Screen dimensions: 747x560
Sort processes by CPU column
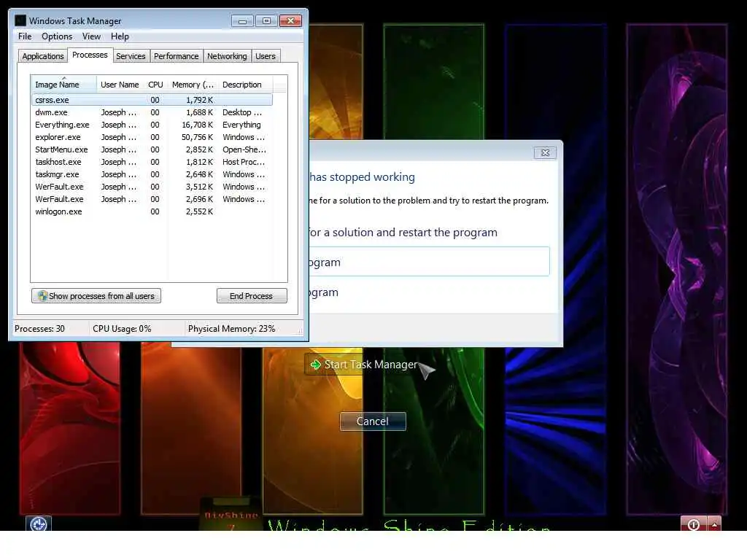click(155, 85)
